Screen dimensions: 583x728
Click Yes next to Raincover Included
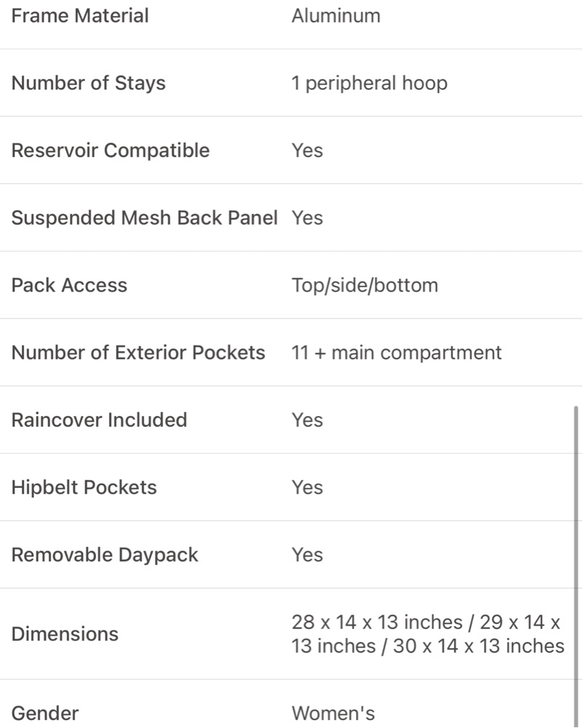click(307, 420)
